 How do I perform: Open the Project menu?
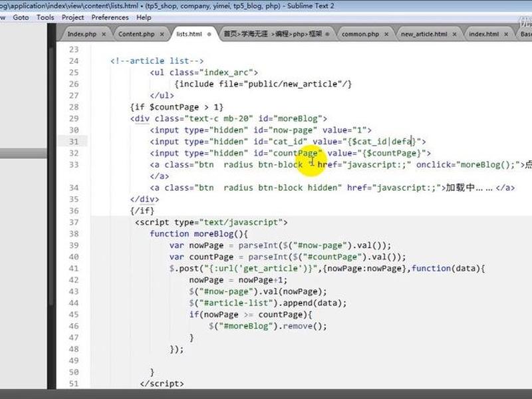(72, 18)
